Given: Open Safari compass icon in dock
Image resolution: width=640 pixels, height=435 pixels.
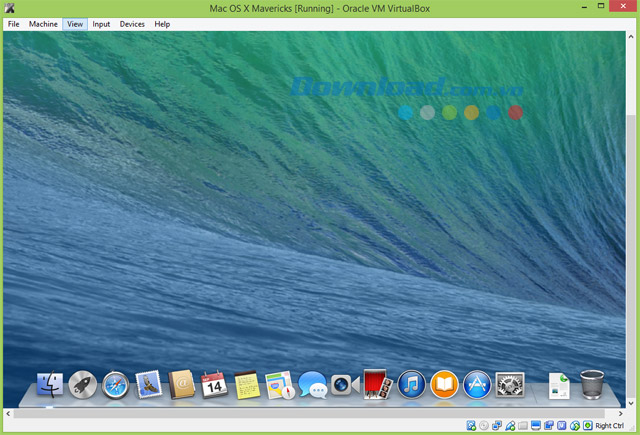Looking at the screenshot, I should tap(116, 385).
